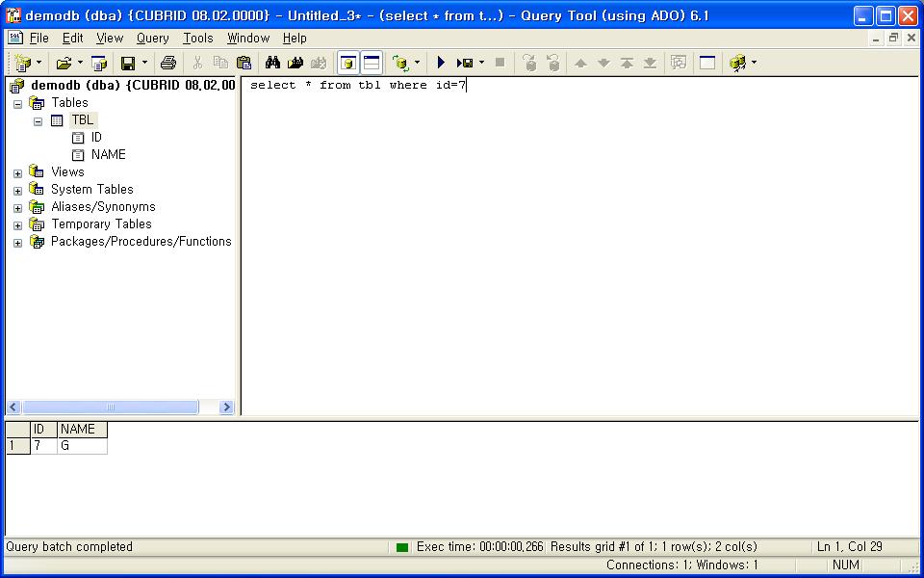This screenshot has width=924, height=578.
Task: Click the Execute to file icon
Action: point(466,63)
